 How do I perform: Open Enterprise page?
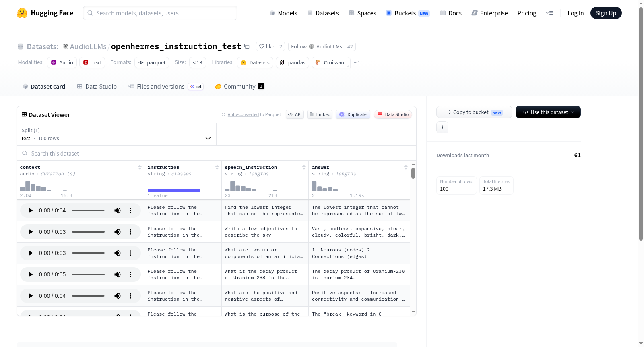(x=489, y=13)
